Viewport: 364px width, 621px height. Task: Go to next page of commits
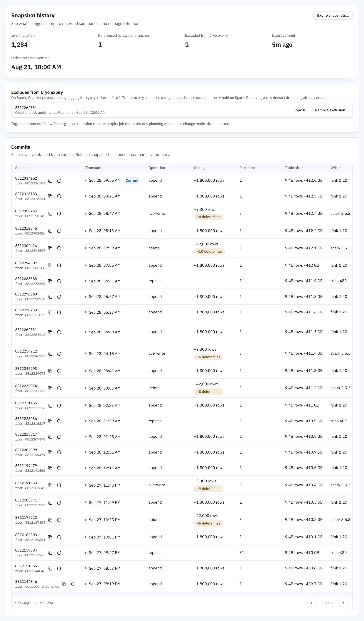344,603
